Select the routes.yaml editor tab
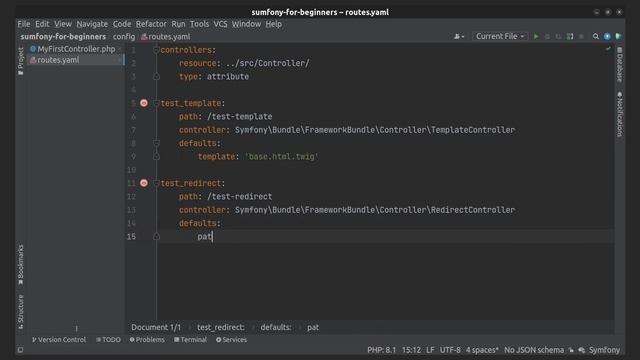The width and height of the screenshot is (640, 360). [x=76, y=60]
